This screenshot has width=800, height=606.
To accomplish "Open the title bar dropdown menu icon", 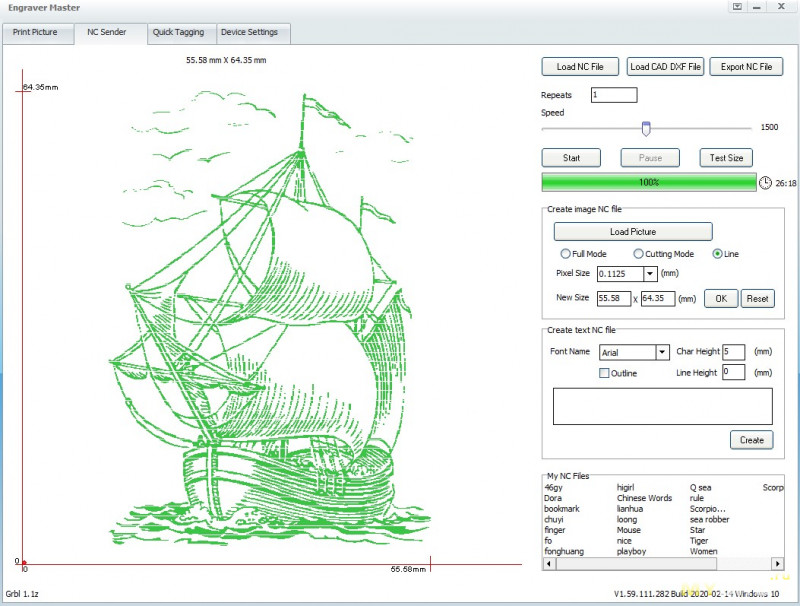I will click(x=737, y=6).
